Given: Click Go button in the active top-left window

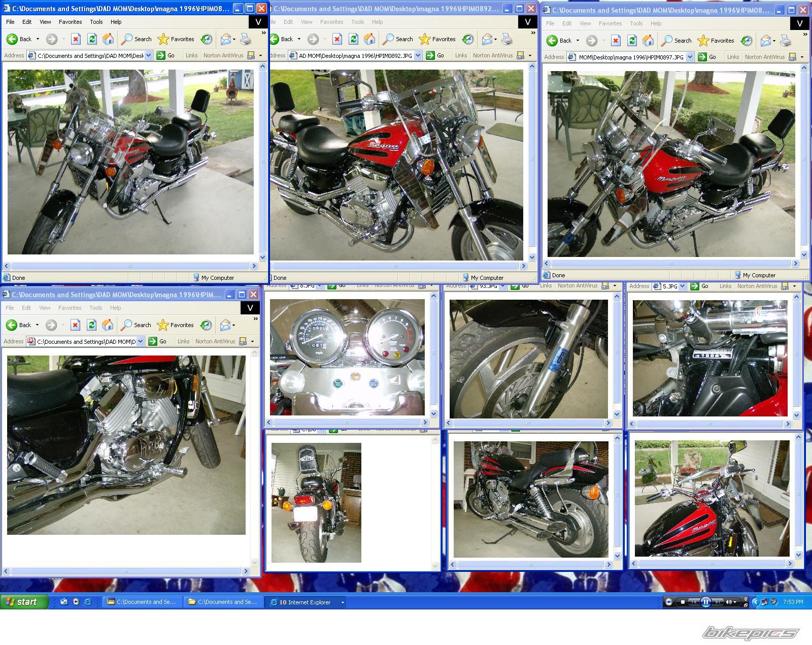Looking at the screenshot, I should 165,56.
